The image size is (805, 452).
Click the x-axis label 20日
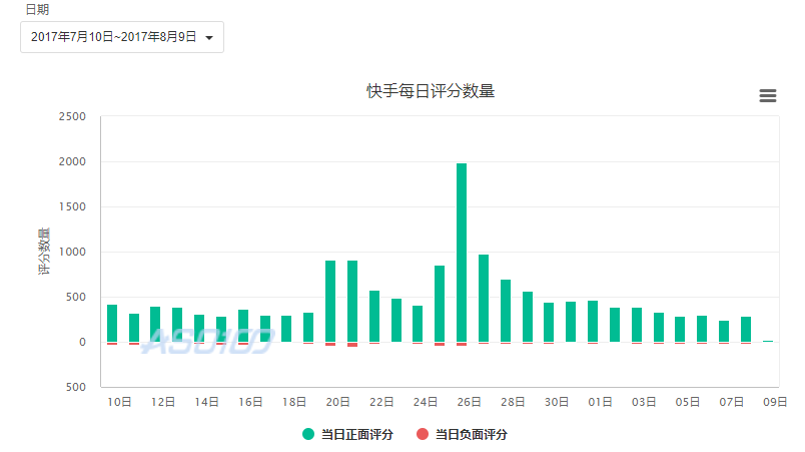[x=338, y=402]
